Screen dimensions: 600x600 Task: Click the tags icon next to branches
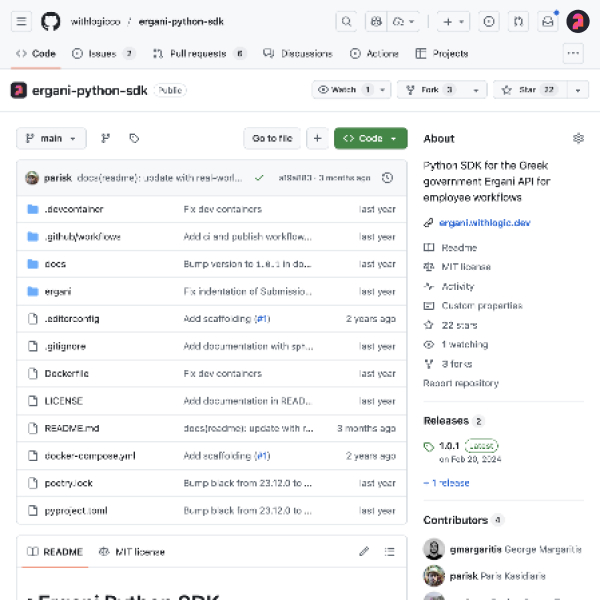(x=134, y=138)
